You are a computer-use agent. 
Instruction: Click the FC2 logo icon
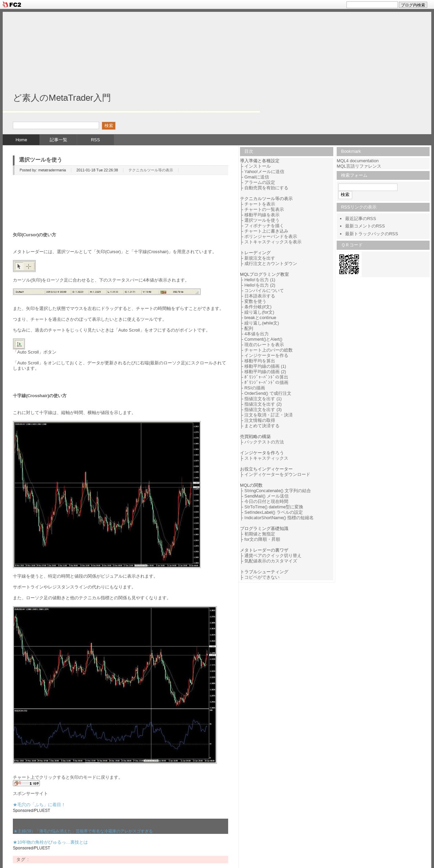(x=11, y=4)
